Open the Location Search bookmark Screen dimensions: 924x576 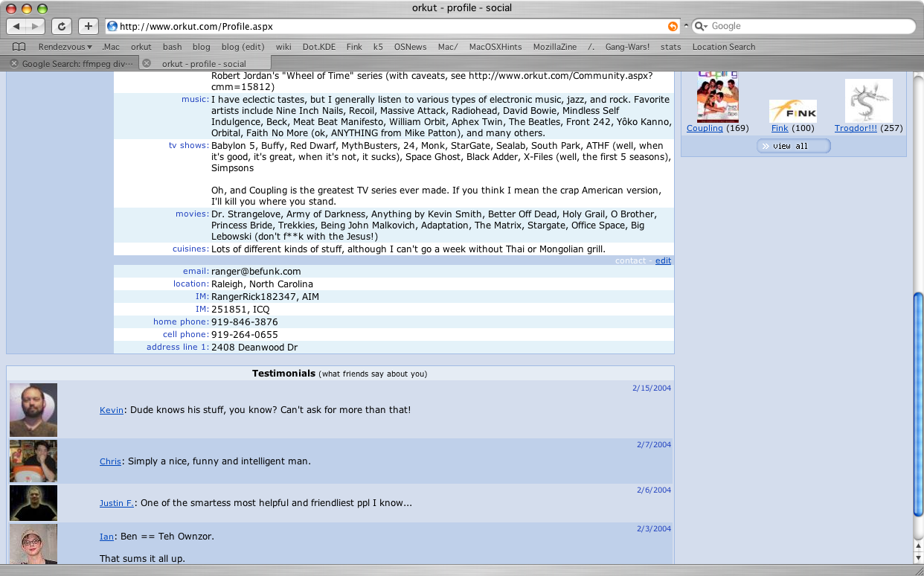tap(724, 47)
